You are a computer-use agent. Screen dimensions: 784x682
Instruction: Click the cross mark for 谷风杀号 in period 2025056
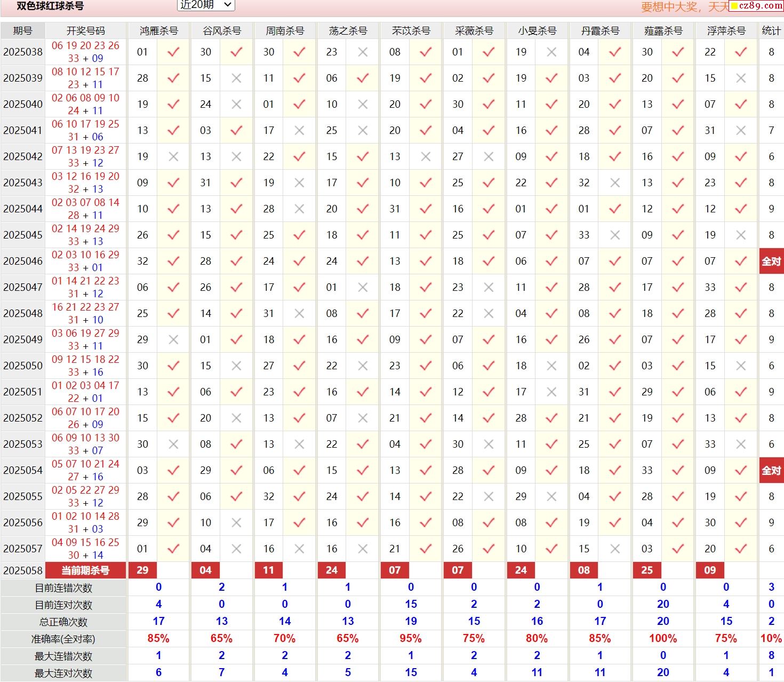tap(237, 523)
